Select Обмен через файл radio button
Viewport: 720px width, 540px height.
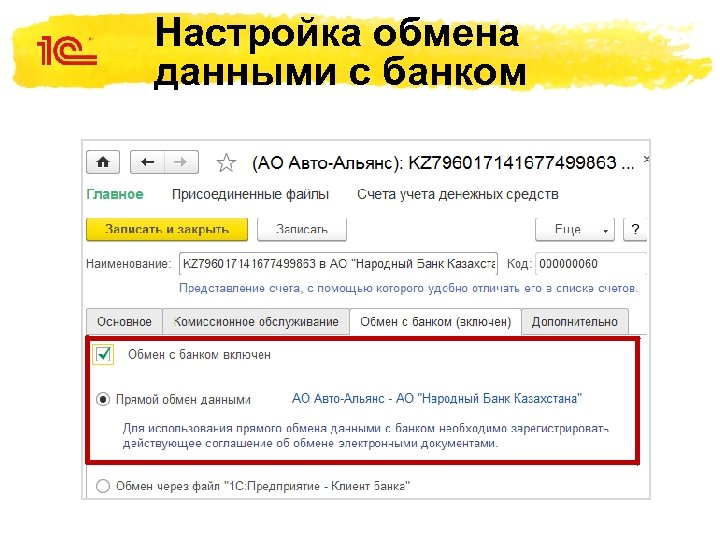(103, 486)
